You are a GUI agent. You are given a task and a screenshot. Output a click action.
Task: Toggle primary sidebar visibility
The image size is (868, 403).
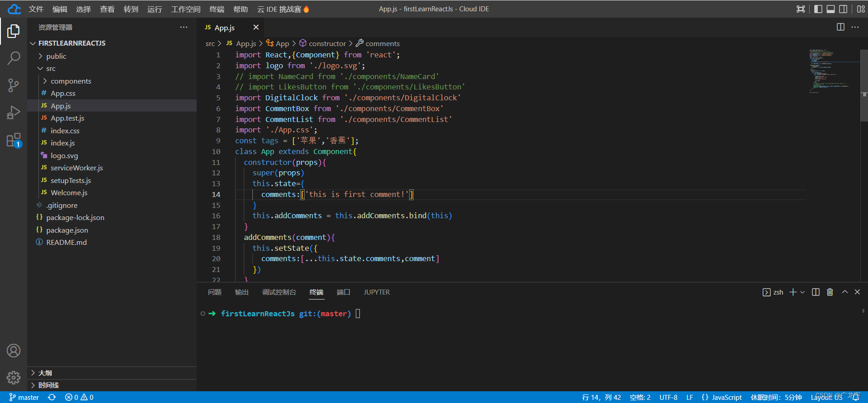(818, 9)
